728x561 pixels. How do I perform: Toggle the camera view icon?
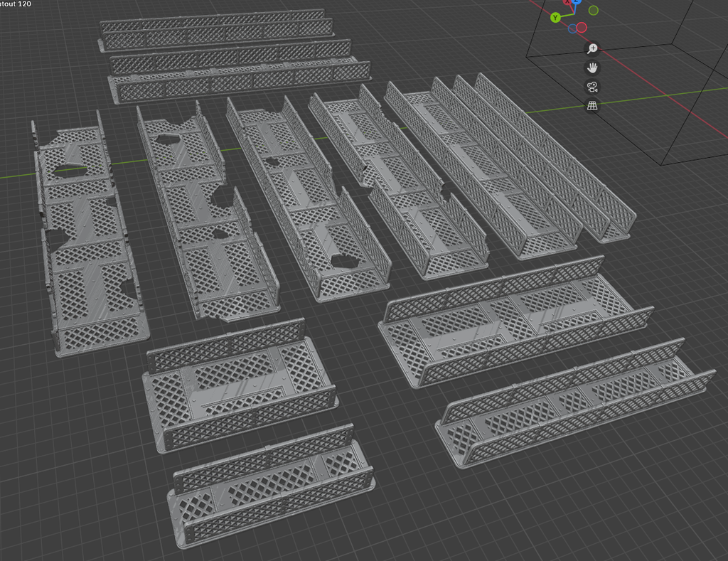tap(592, 87)
